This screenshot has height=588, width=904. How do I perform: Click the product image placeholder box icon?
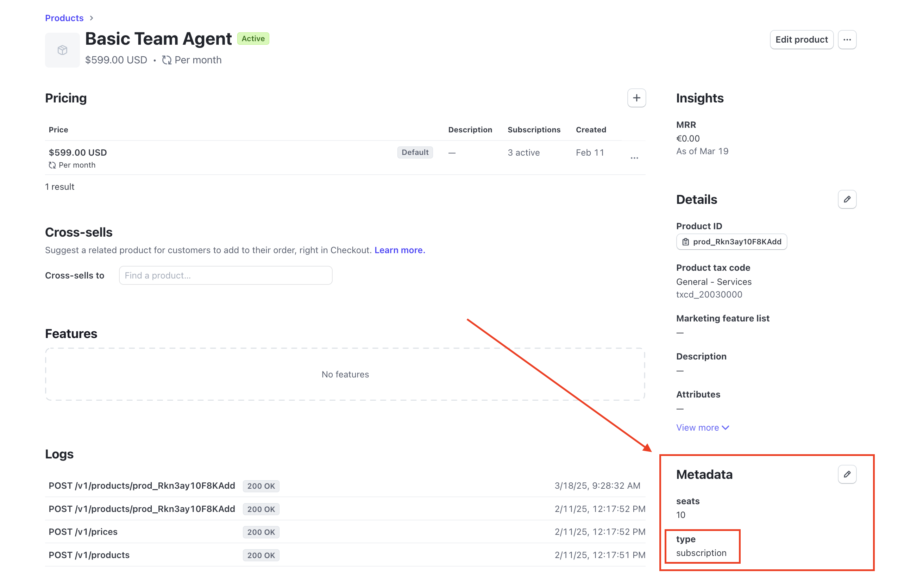click(x=62, y=50)
